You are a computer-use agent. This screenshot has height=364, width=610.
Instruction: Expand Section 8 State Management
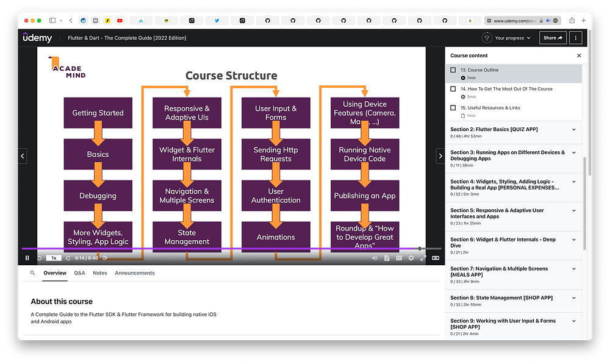pos(574,298)
